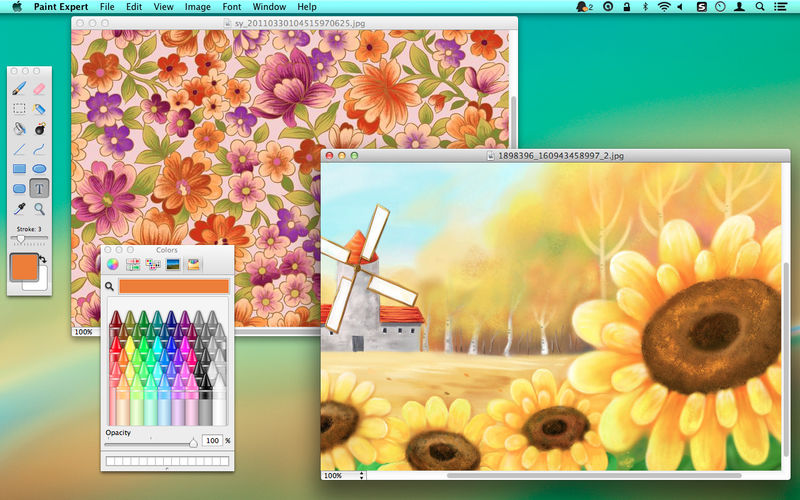Image resolution: width=800 pixels, height=500 pixels.
Task: Select the Paintbrush tool
Action: (x=19, y=88)
